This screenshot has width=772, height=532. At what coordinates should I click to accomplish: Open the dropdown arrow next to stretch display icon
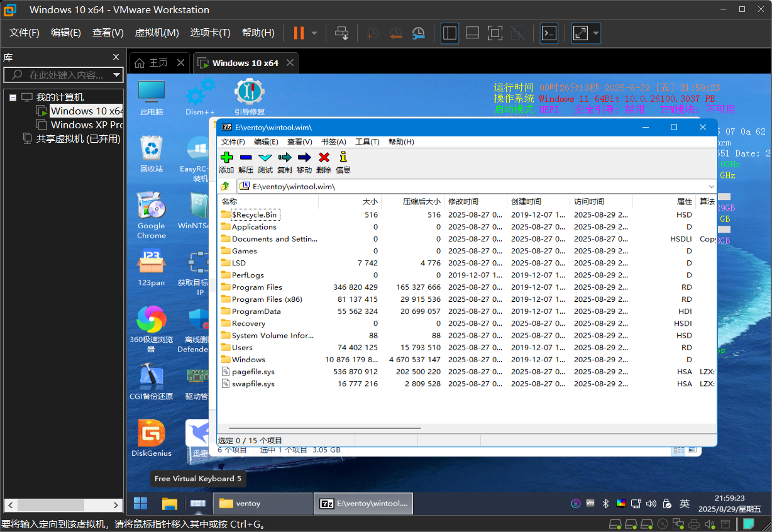click(595, 33)
